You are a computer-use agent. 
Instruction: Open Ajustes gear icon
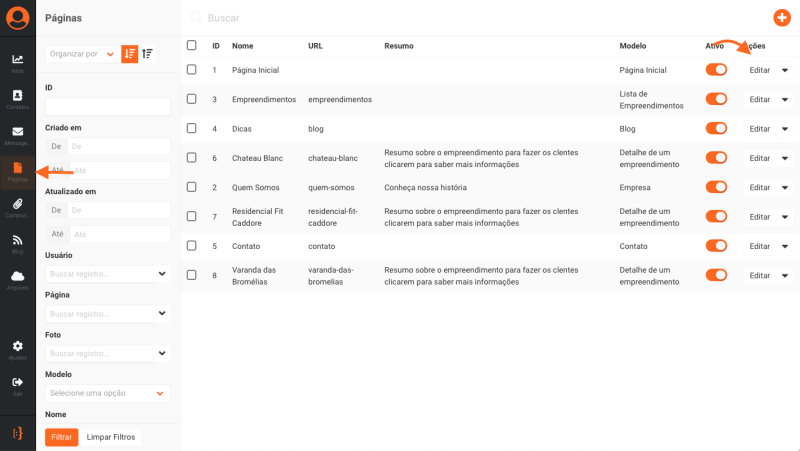point(18,347)
